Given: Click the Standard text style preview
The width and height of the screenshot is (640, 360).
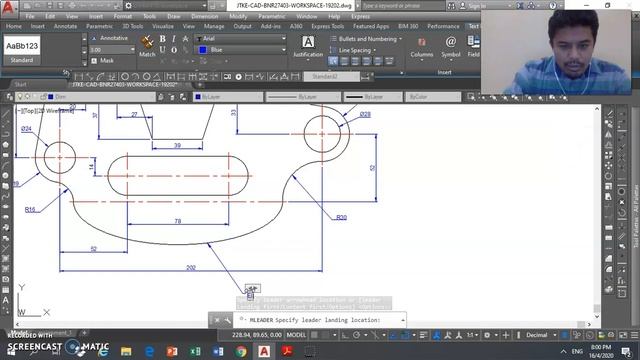Looking at the screenshot, I should [x=22, y=51].
